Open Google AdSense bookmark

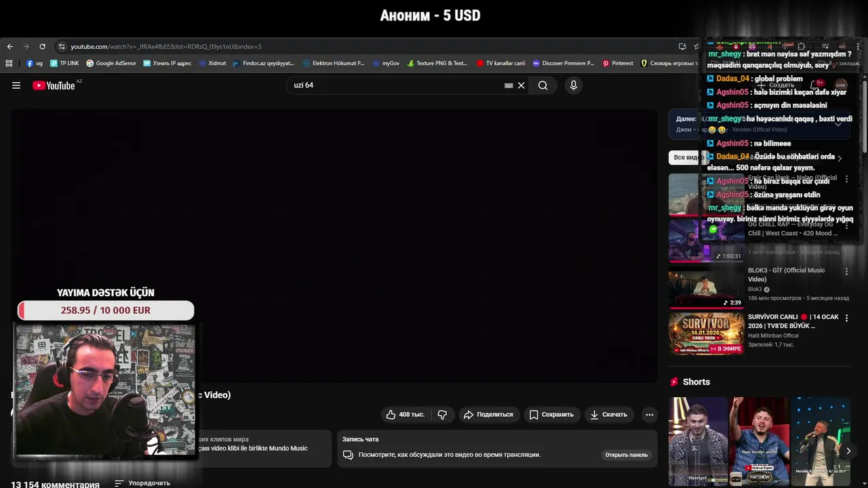[111, 63]
